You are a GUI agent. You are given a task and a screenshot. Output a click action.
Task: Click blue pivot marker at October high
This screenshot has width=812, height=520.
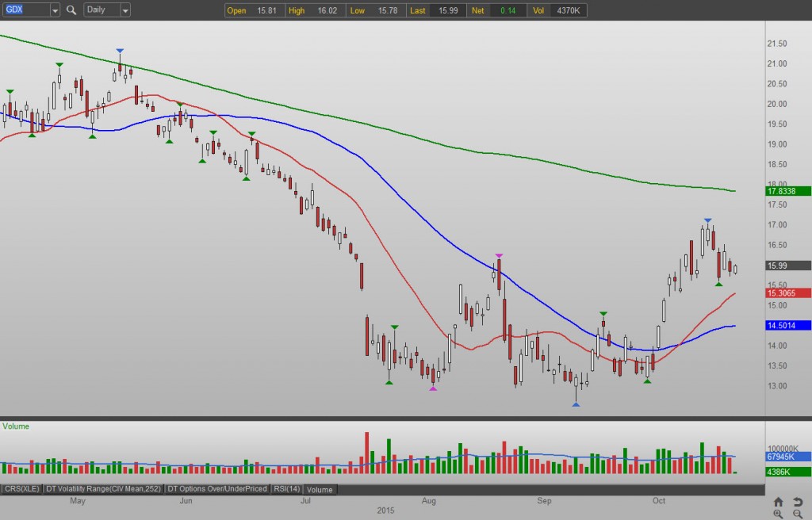coord(708,220)
